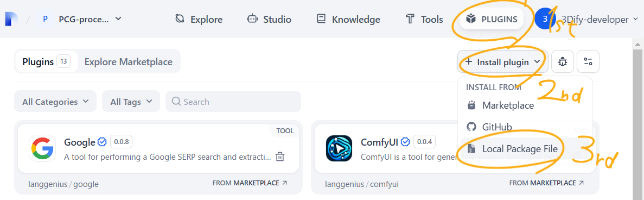The height and width of the screenshot is (200, 644).
Task: Open Google's FROM MARKETPLACE link
Action: tap(250, 183)
